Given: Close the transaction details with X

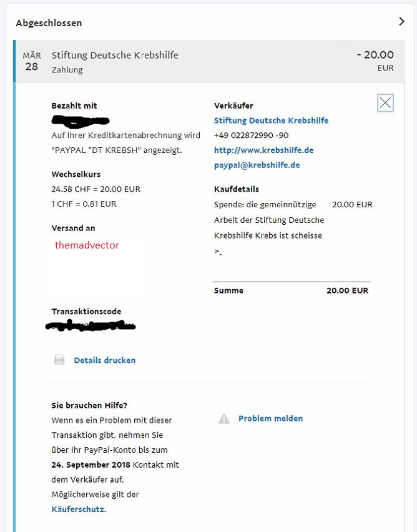Looking at the screenshot, I should click(x=385, y=103).
